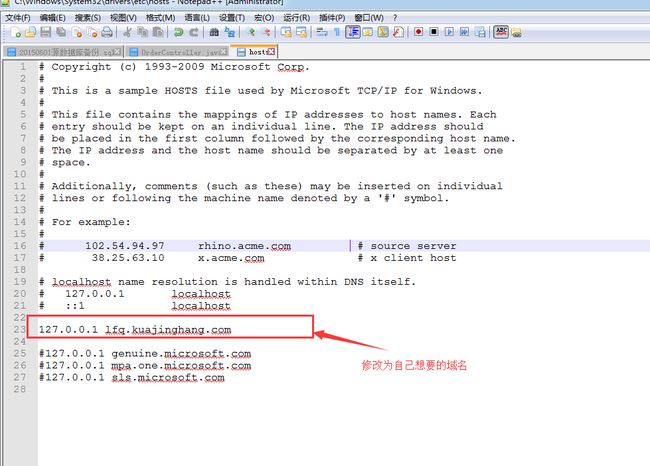
Task: Click the Close All documents toolbar icon
Action: 92,32
